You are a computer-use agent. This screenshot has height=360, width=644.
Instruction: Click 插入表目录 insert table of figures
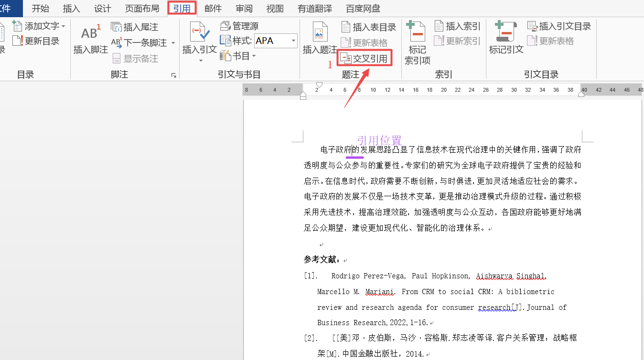click(x=369, y=27)
